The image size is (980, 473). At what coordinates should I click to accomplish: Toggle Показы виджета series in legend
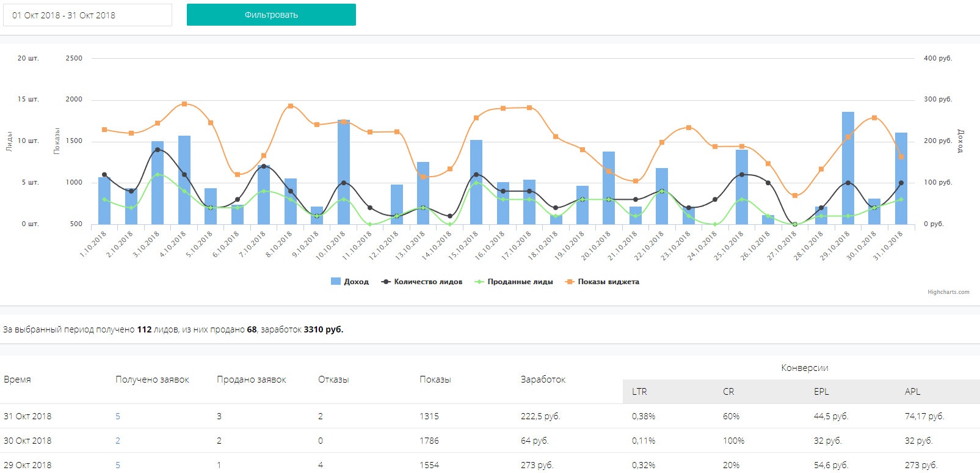point(608,282)
